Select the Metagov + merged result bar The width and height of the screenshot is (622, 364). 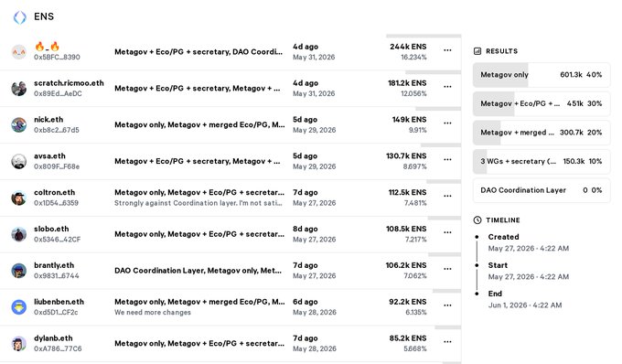click(x=542, y=133)
